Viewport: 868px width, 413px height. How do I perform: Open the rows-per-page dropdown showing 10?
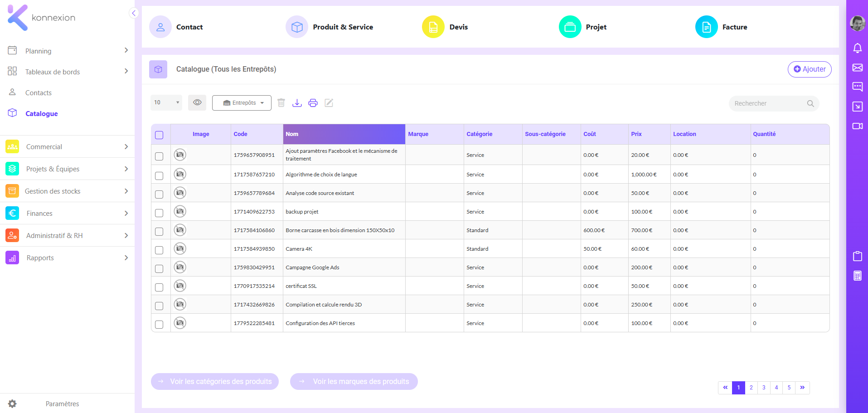tap(166, 102)
